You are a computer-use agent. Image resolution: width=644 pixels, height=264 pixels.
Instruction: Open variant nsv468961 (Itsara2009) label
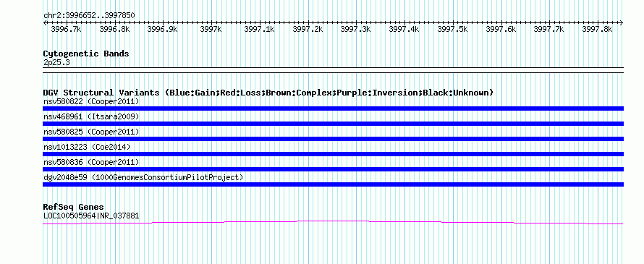91,116
